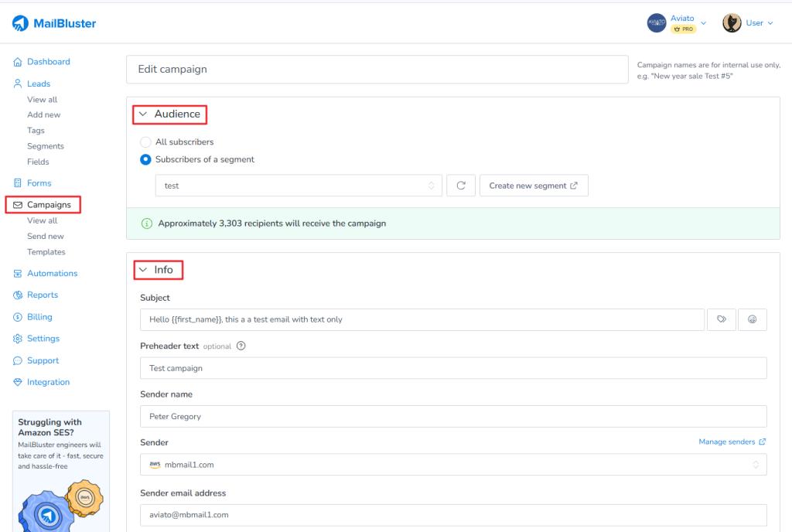Click the Integration diamond icon
This screenshot has height=532, width=792.
coord(18,382)
